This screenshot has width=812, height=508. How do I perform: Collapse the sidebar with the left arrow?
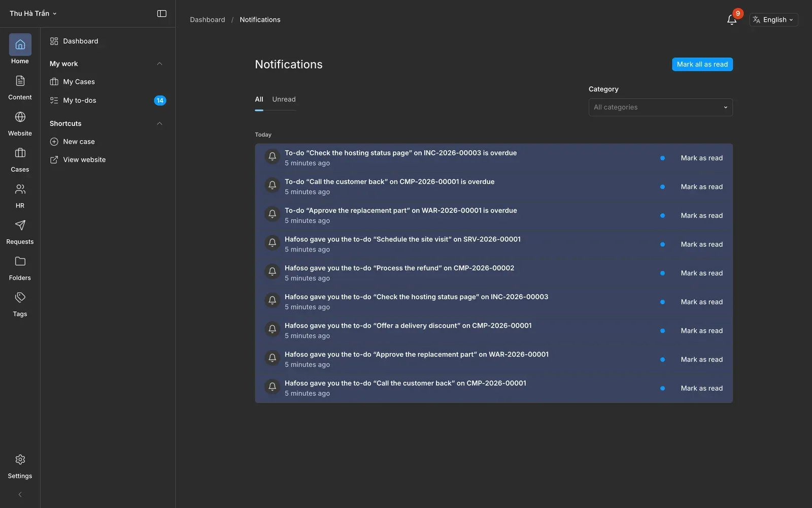[x=20, y=494]
